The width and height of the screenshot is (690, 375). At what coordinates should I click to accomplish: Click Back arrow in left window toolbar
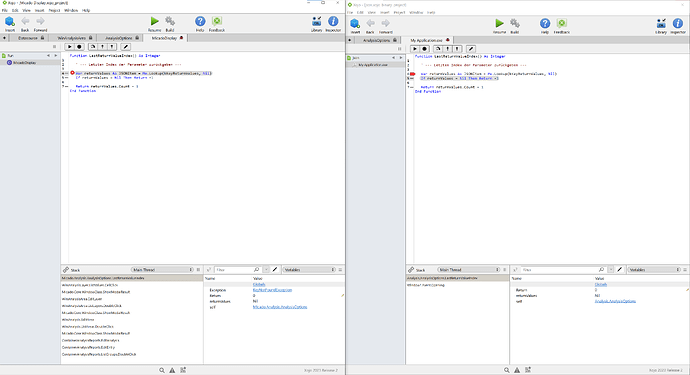25,21
